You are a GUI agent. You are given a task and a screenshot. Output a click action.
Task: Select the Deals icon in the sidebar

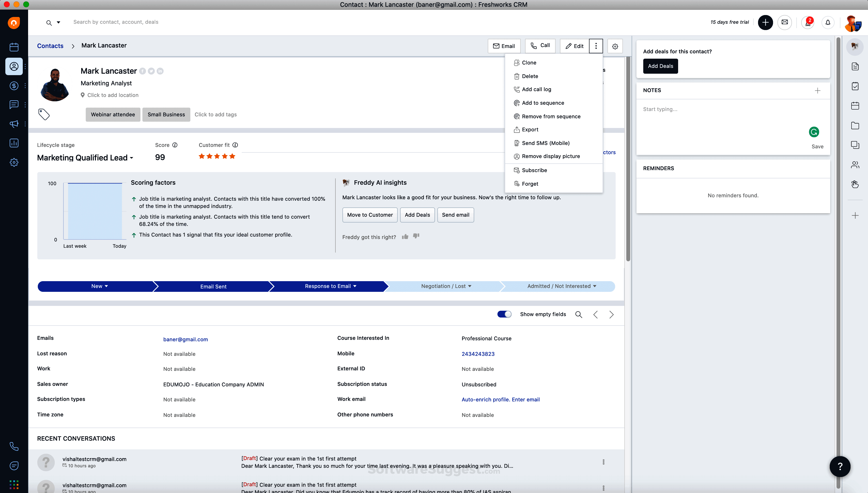coord(14,86)
